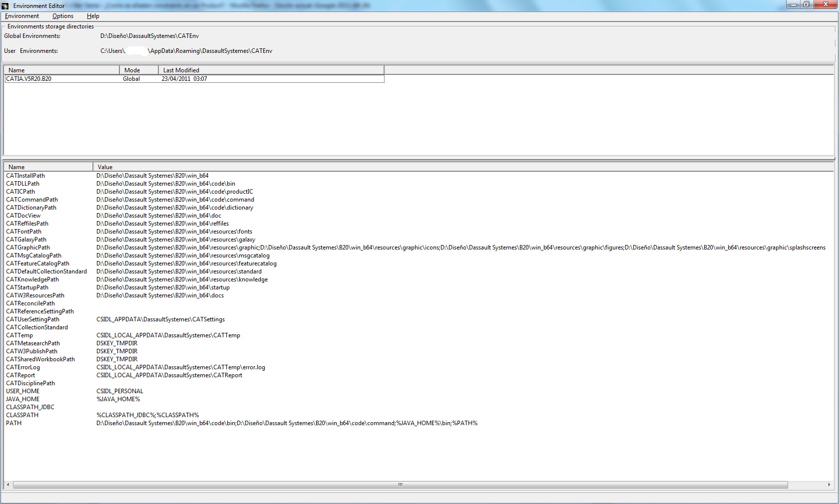Select the CATStartupPath variable
The width and height of the screenshot is (839, 504).
click(27, 287)
